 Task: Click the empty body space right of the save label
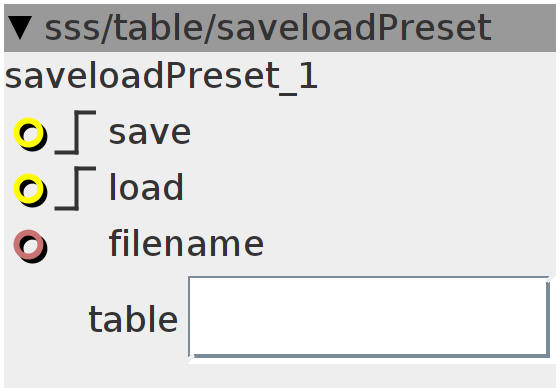click(x=373, y=133)
